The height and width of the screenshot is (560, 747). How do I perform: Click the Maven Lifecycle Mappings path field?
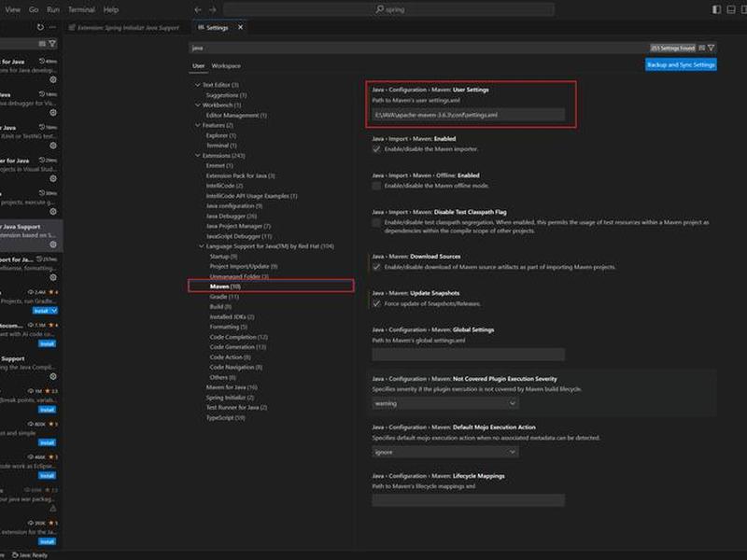pos(469,500)
